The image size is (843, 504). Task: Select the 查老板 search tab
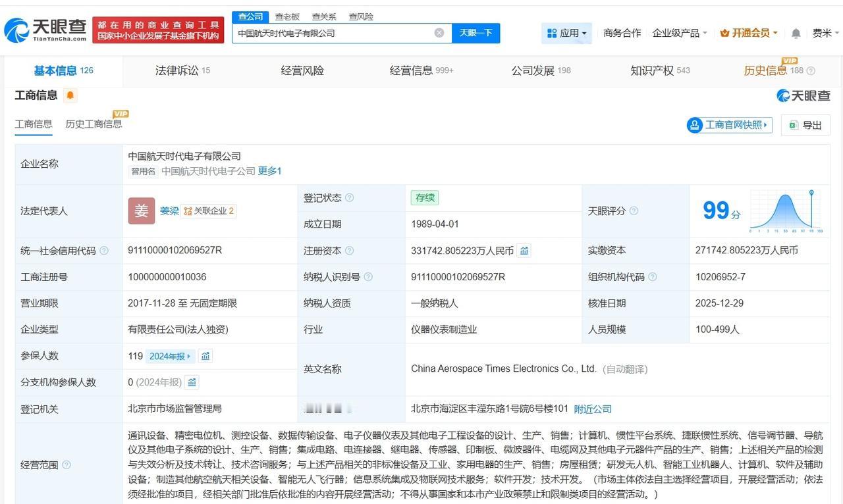(287, 16)
